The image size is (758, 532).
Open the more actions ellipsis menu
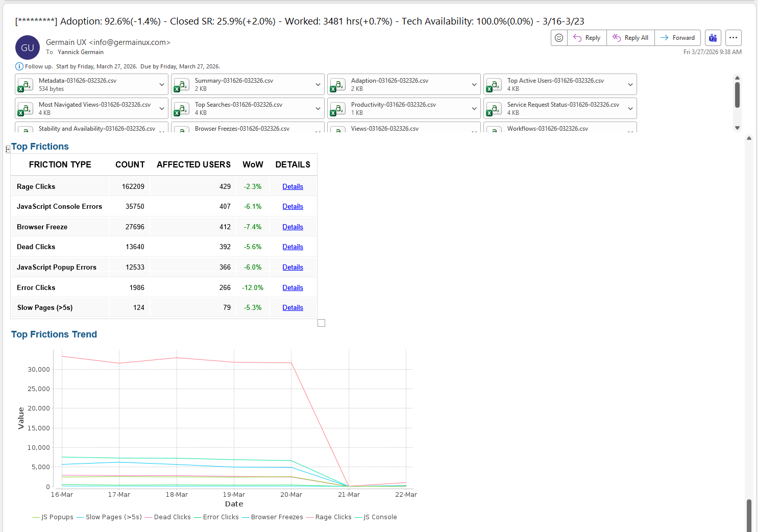[x=733, y=38]
